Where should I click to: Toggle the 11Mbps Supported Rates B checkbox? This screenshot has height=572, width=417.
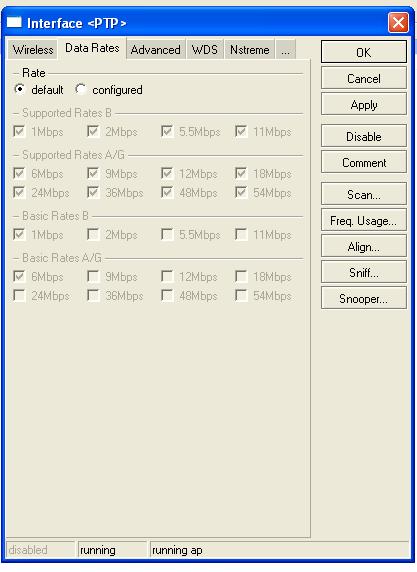(241, 131)
